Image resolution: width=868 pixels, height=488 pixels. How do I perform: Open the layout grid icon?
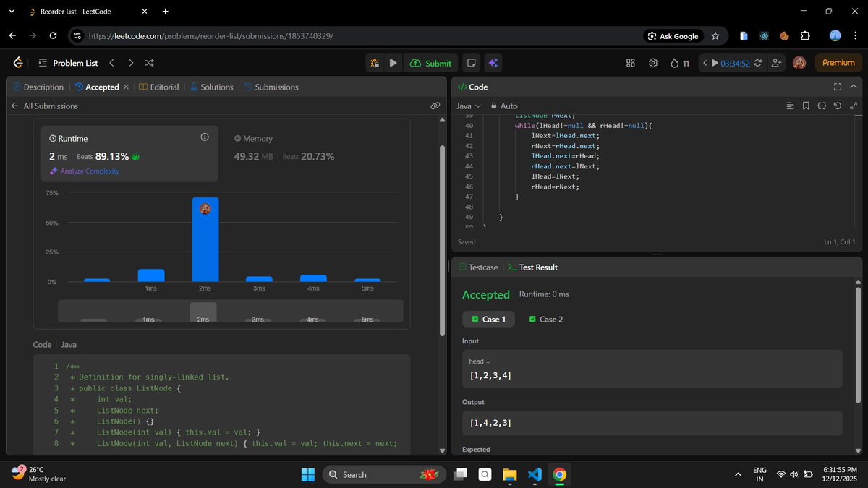(x=630, y=63)
